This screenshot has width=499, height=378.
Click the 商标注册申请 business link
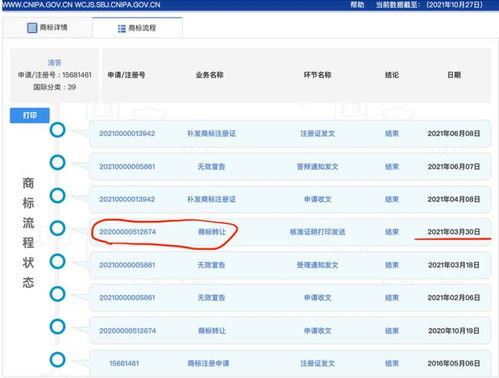click(x=208, y=363)
